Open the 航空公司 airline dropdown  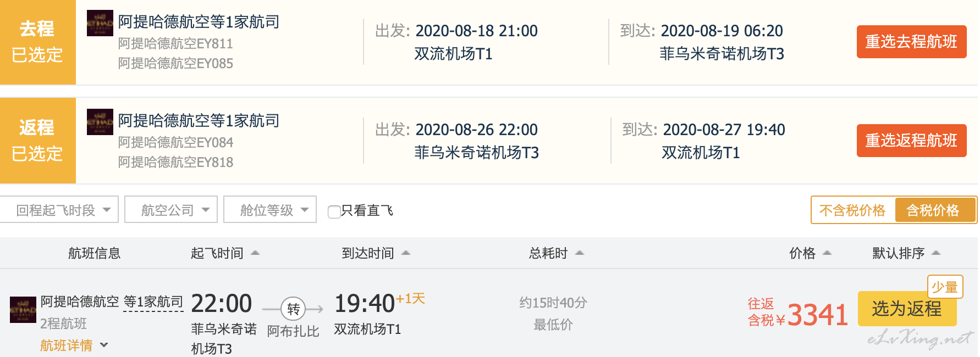click(x=171, y=210)
